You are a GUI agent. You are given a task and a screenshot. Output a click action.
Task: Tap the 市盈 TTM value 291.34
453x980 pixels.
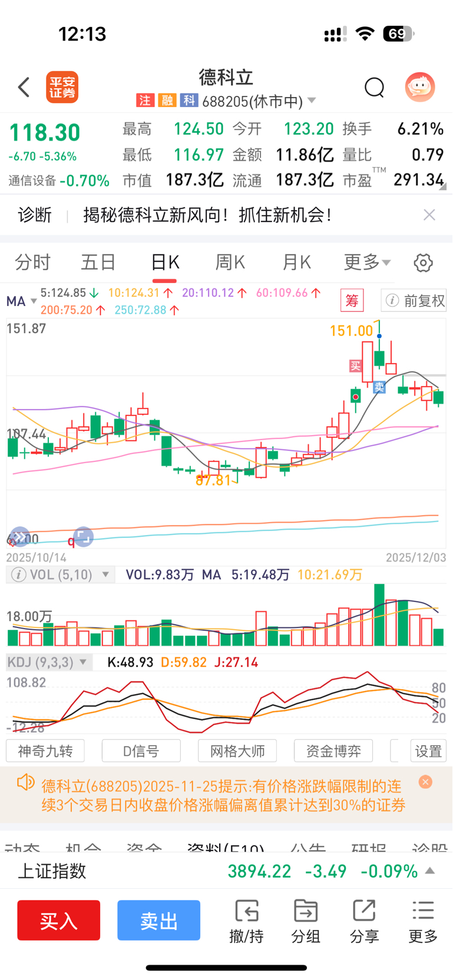[419, 180]
